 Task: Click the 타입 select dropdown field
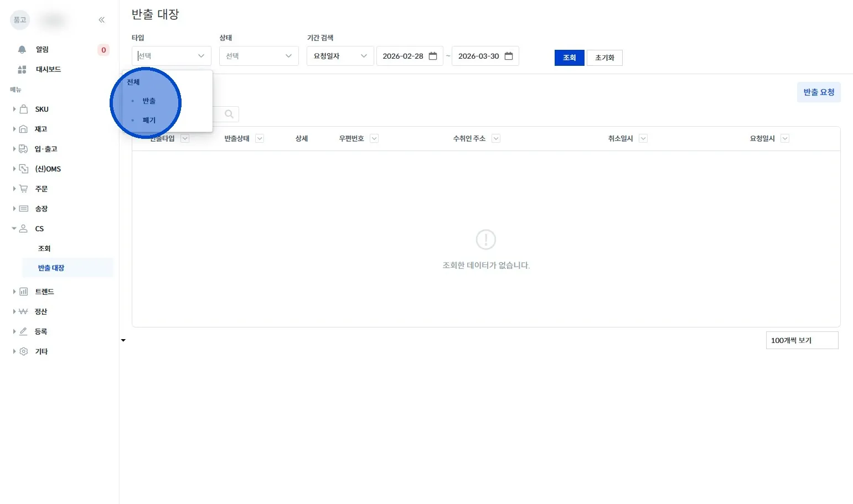(172, 56)
